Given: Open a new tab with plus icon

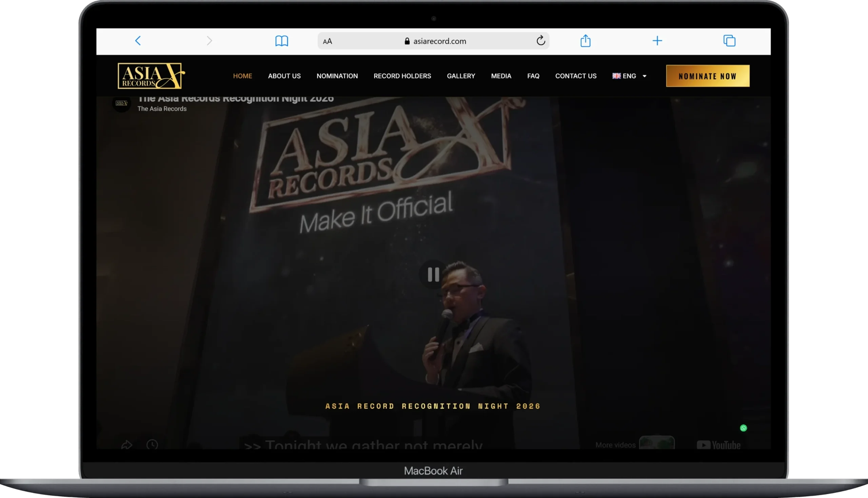Looking at the screenshot, I should coord(657,41).
